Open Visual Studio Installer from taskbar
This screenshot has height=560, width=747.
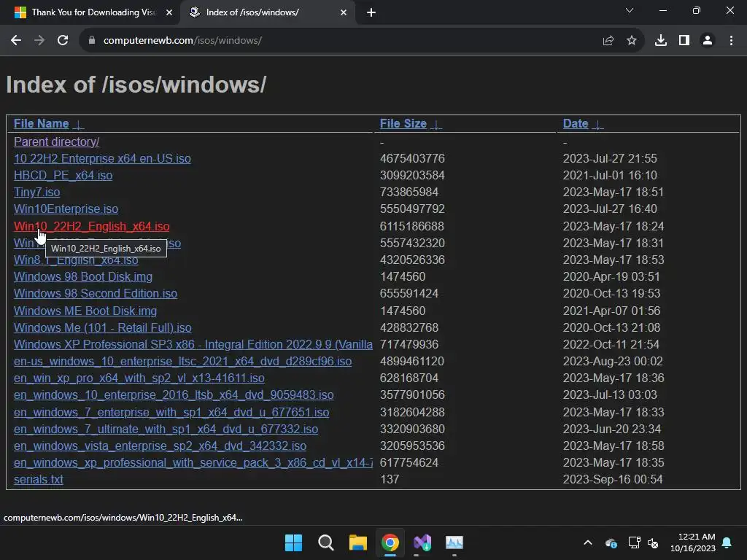(422, 542)
